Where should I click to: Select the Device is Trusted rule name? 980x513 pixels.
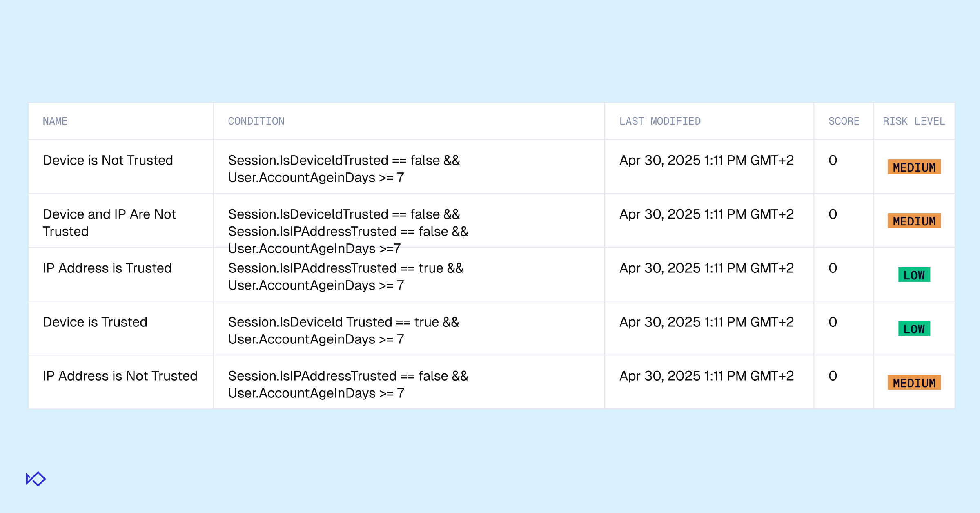(x=95, y=322)
